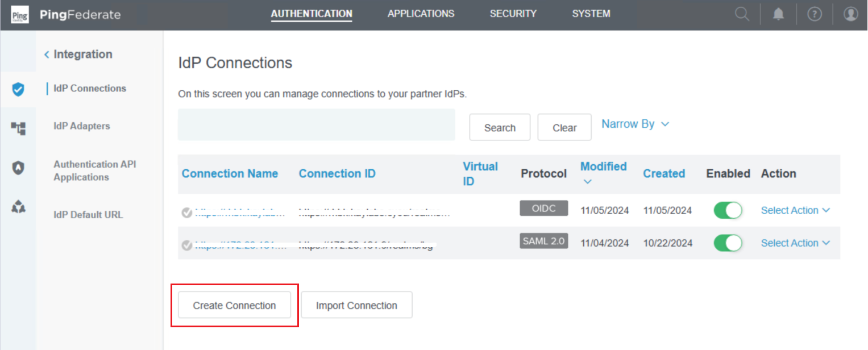Click the connection search input field
The image size is (868, 350).
[x=316, y=125]
